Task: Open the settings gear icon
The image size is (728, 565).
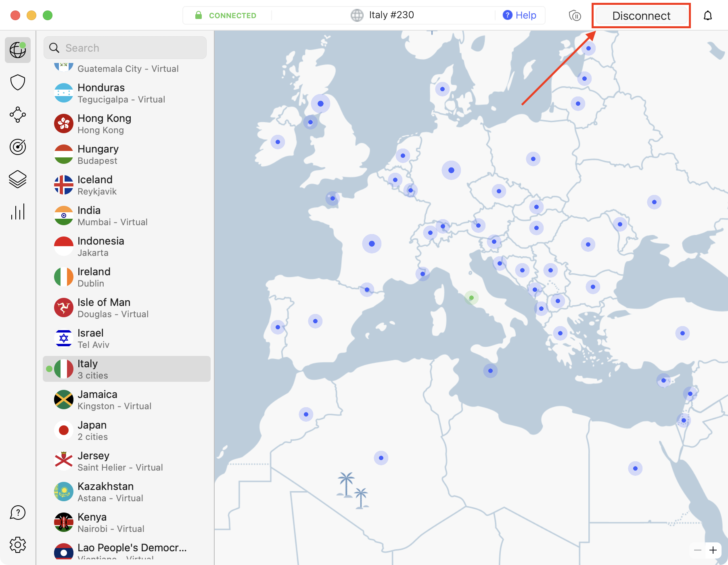Action: pyautogui.click(x=18, y=545)
